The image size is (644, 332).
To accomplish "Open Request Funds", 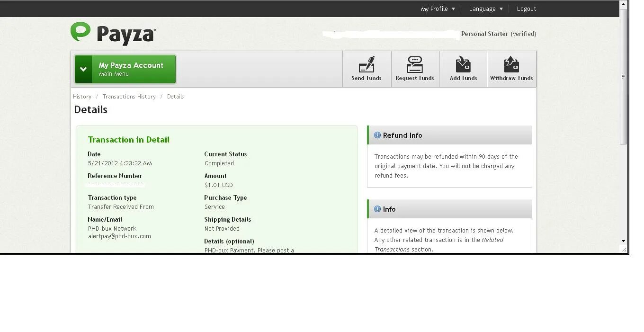I will (415, 69).
